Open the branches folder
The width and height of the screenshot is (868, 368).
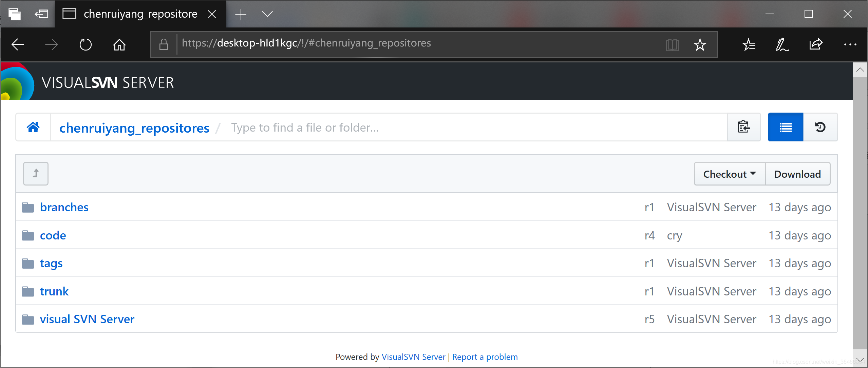64,207
